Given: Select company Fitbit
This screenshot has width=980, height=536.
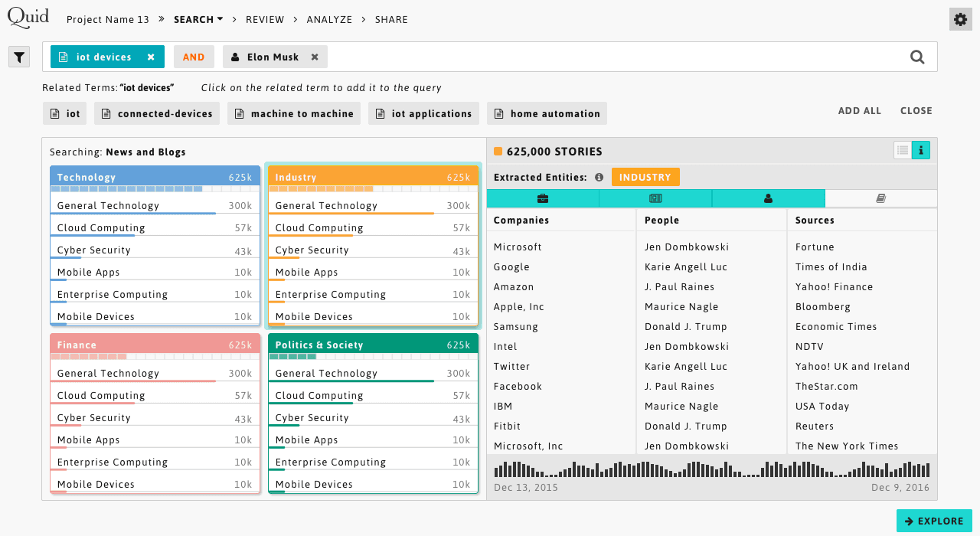Looking at the screenshot, I should tap(507, 426).
